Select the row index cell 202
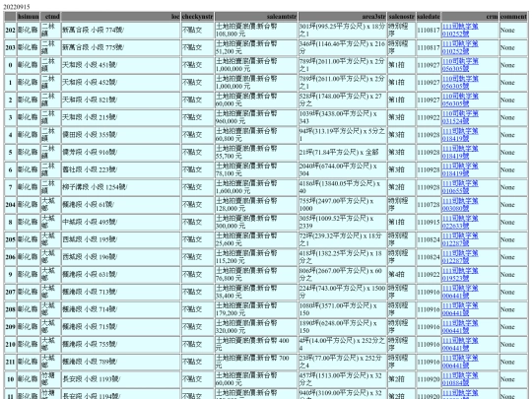The image size is (532, 399). point(10,30)
